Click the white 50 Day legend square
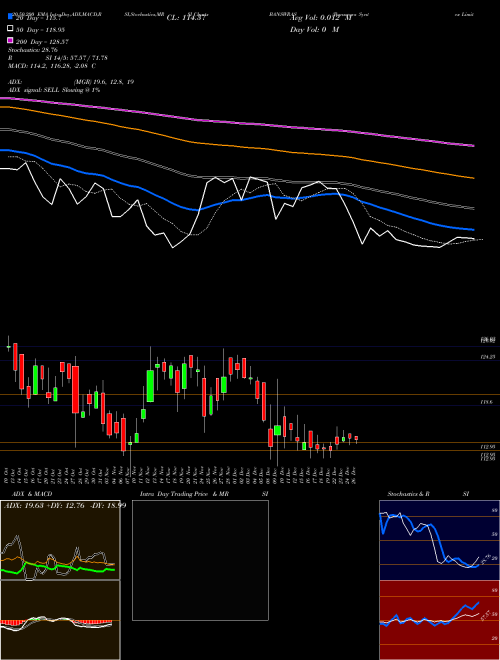This screenshot has width=500, height=660. click(11, 29)
